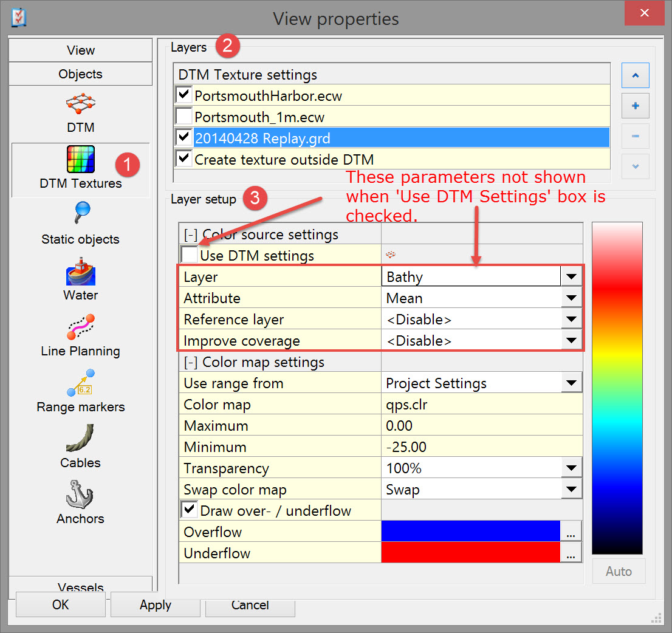Viewport: 672px width, 633px height.
Task: Select the Range markers icon
Action: pos(80,383)
